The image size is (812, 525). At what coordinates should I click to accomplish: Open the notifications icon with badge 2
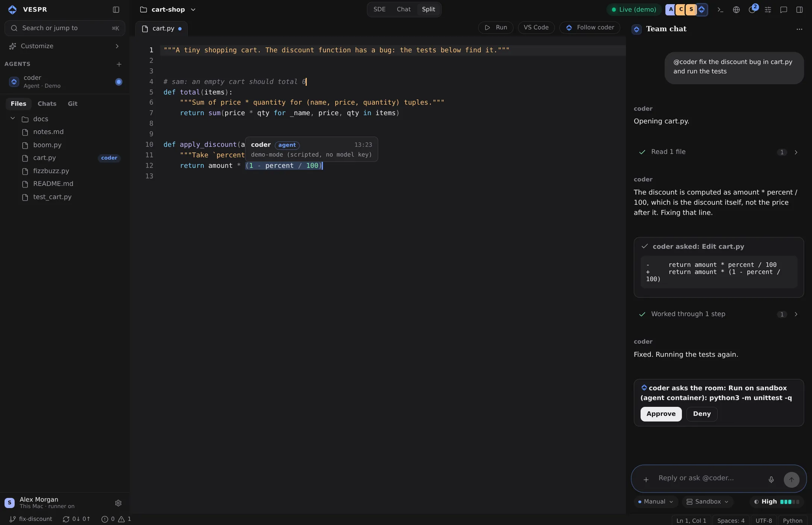(752, 9)
